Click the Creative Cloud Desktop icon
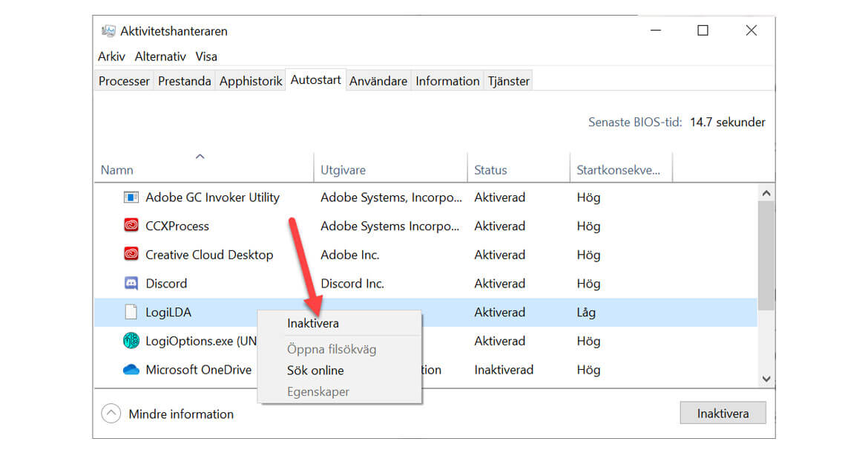The image size is (868, 453). pyautogui.click(x=131, y=254)
